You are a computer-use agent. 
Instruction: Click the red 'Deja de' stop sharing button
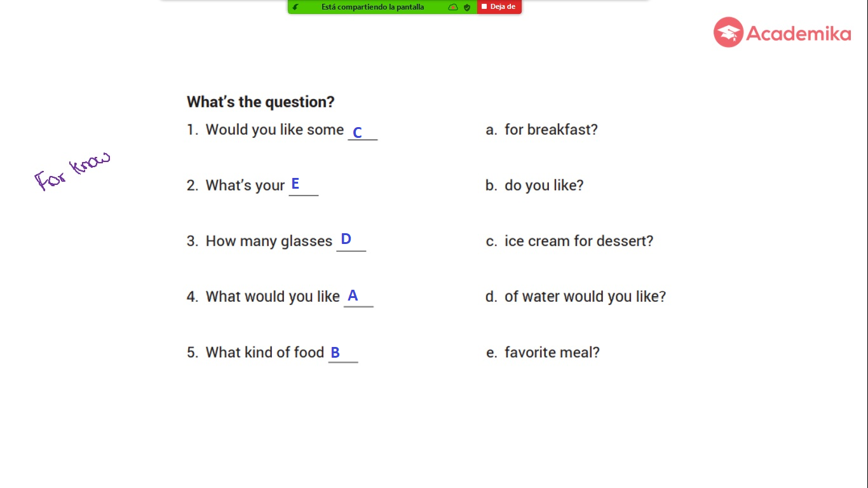coord(499,7)
